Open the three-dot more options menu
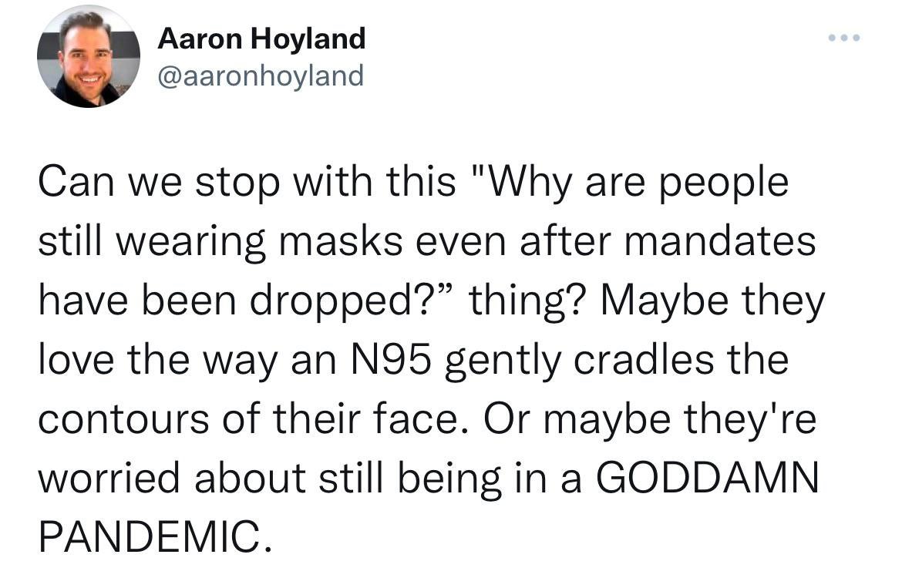902x588 pixels. (x=844, y=38)
